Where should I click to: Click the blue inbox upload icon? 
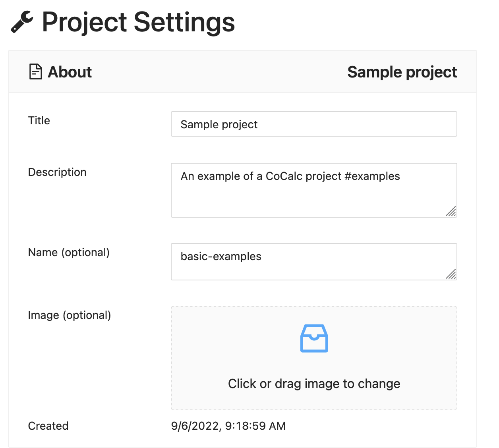[x=314, y=338]
